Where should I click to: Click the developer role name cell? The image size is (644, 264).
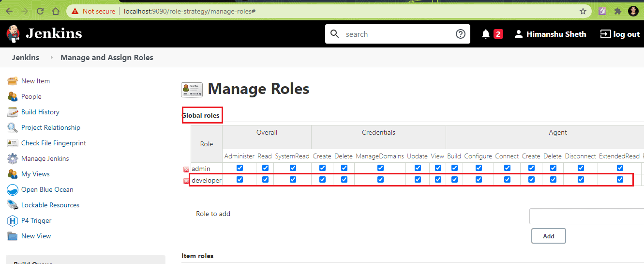[x=207, y=180]
